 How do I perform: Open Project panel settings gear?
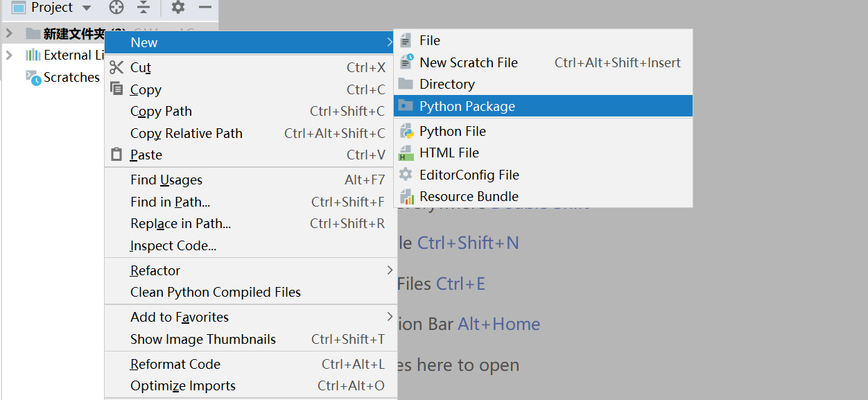[178, 8]
